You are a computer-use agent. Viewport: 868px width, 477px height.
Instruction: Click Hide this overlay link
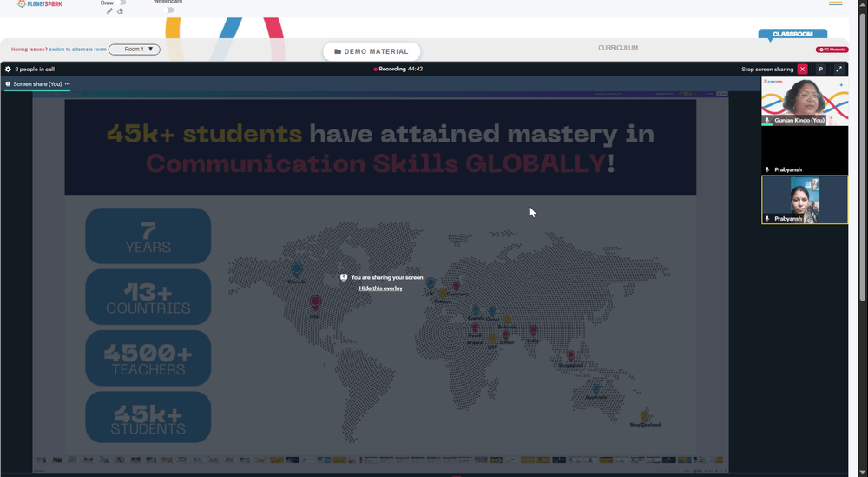pyautogui.click(x=381, y=288)
